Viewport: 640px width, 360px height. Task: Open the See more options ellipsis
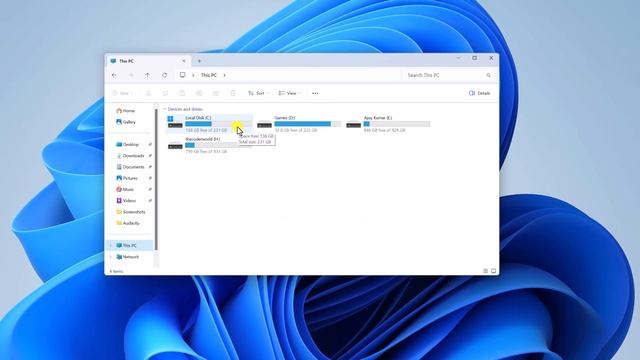(x=315, y=93)
